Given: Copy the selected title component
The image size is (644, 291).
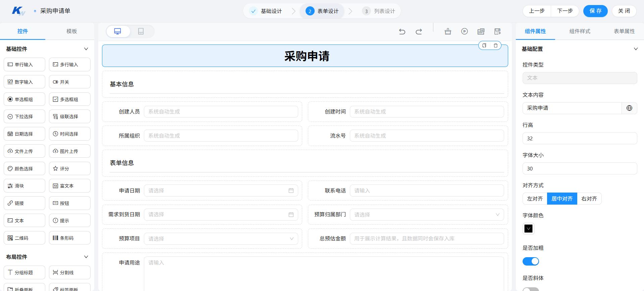Looking at the screenshot, I should tap(484, 46).
